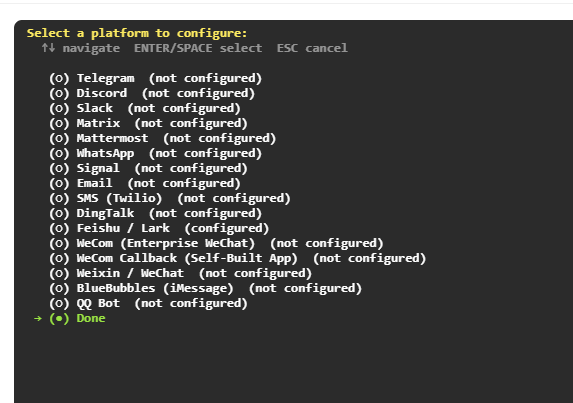The width and height of the screenshot is (573, 403).
Task: Choose the Feishu / Lark radio button
Action: coord(59,228)
